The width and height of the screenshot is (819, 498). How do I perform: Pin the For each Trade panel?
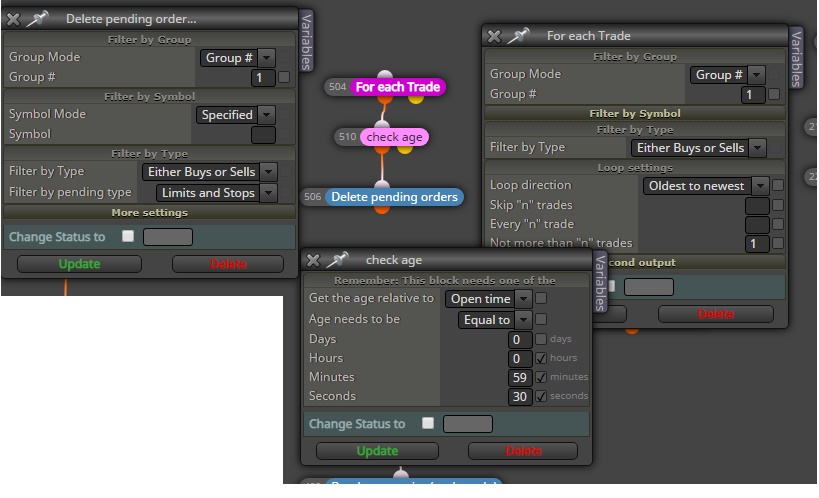[x=519, y=36]
